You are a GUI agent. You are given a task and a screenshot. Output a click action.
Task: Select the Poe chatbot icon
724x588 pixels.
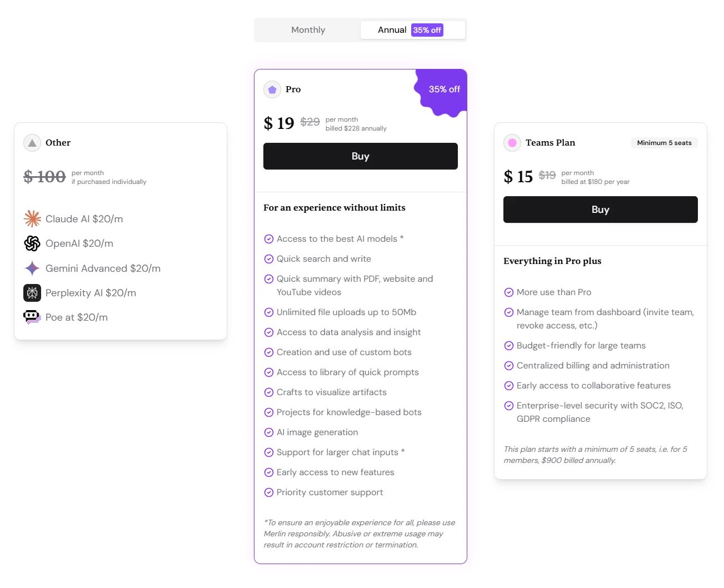pos(32,317)
